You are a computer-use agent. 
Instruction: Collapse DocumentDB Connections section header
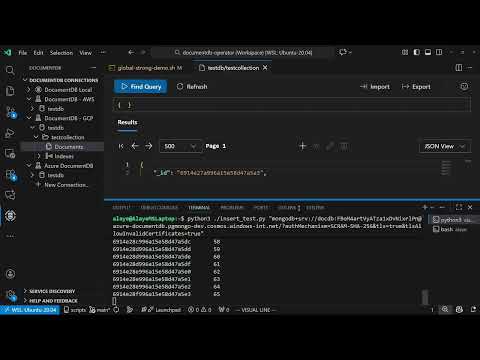click(61, 80)
